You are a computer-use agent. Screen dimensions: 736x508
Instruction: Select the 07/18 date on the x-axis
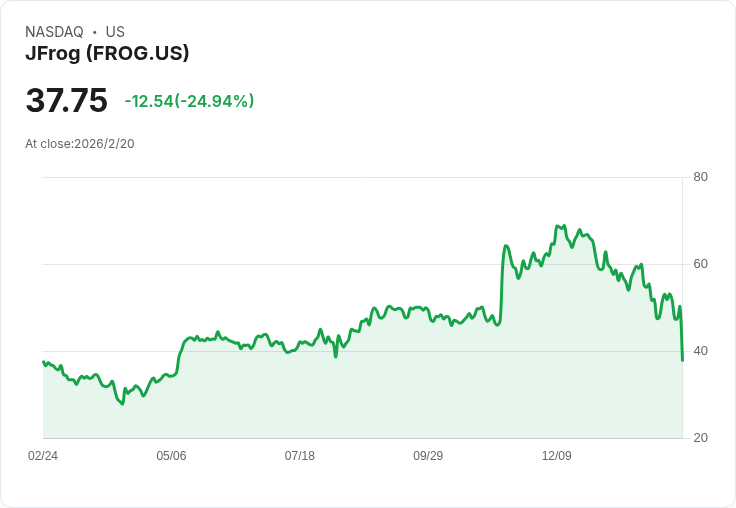click(x=300, y=456)
